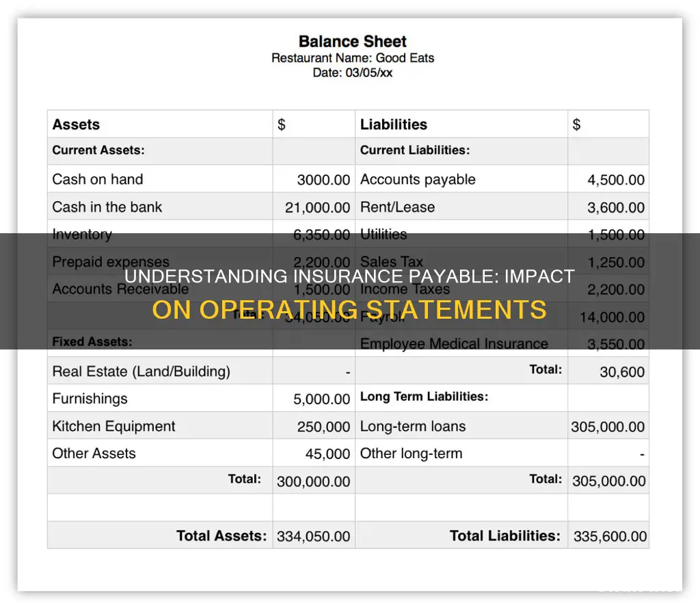Viewport: 700px width, 608px height.
Task: Select the 45,000 other assets value
Action: point(327,454)
